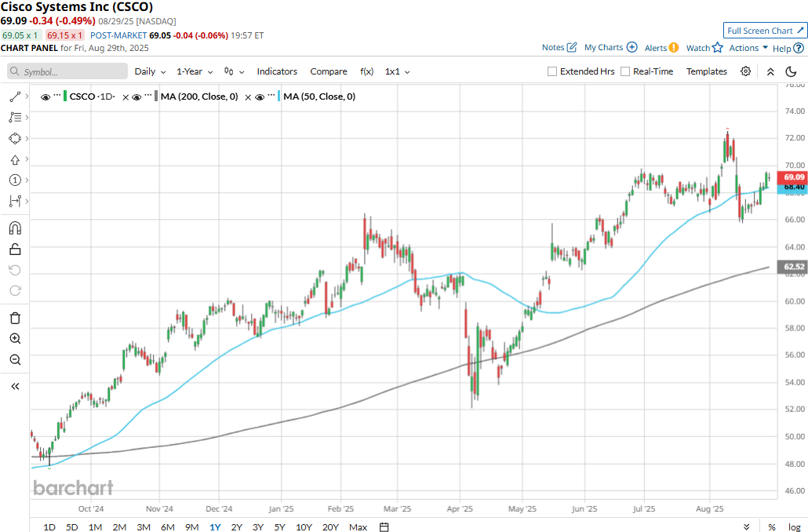This screenshot has height=532, width=808.
Task: Open the Help link
Action: [788, 48]
